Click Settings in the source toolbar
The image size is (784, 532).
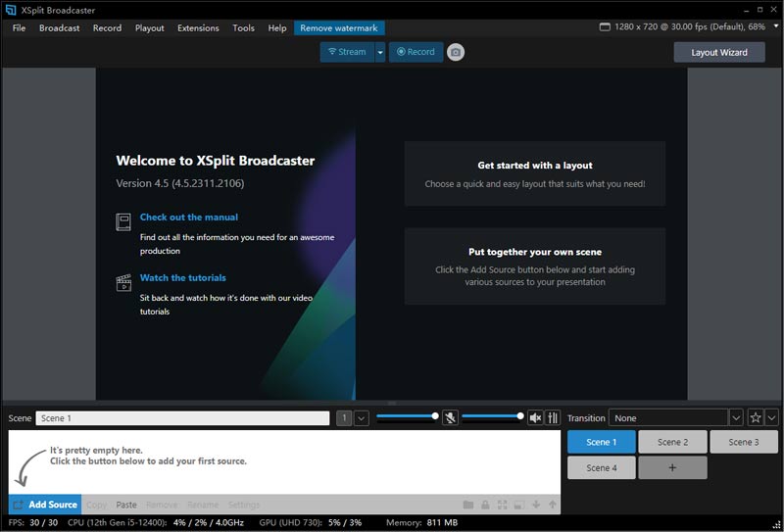click(244, 505)
